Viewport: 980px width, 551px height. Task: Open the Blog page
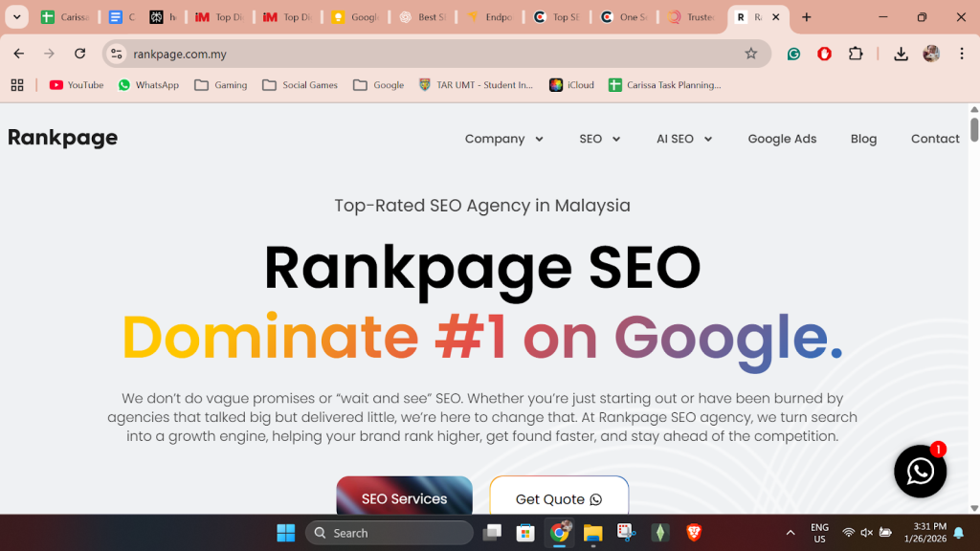click(863, 139)
